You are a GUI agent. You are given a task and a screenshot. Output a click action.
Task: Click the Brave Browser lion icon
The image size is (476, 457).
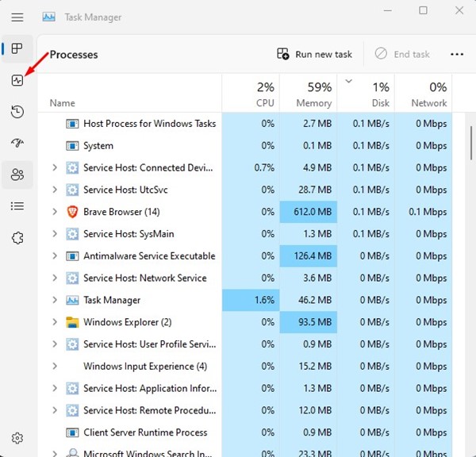click(x=72, y=212)
